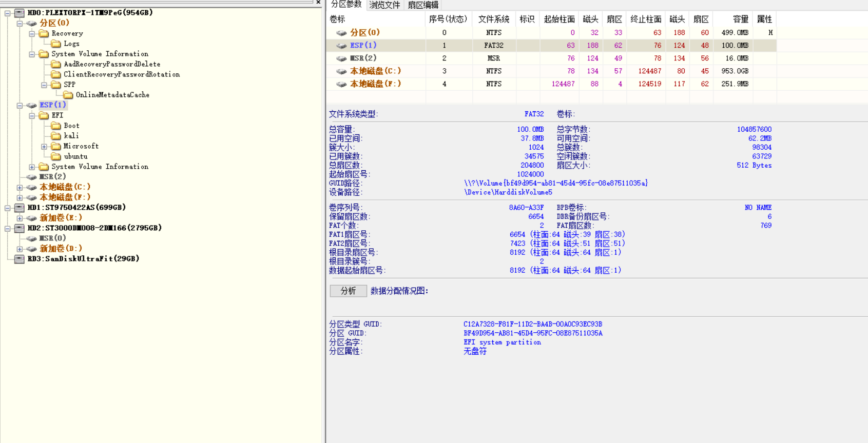Sort by the 文件系统 column header
The height and width of the screenshot is (443, 868).
[494, 19]
